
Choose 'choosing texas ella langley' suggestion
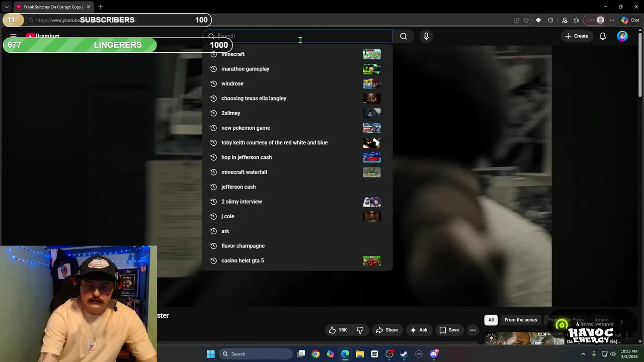coord(297,98)
